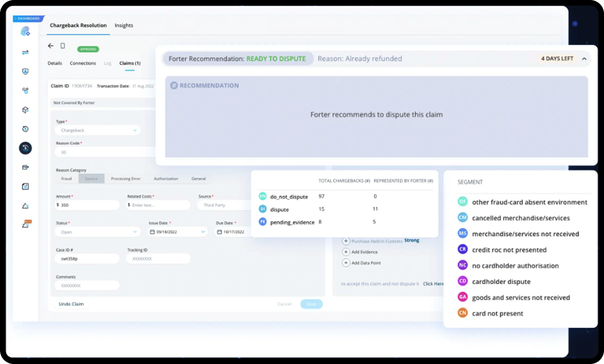
Task: Select the highlighted chargeback sidebar icon
Action: pyautogui.click(x=25, y=148)
